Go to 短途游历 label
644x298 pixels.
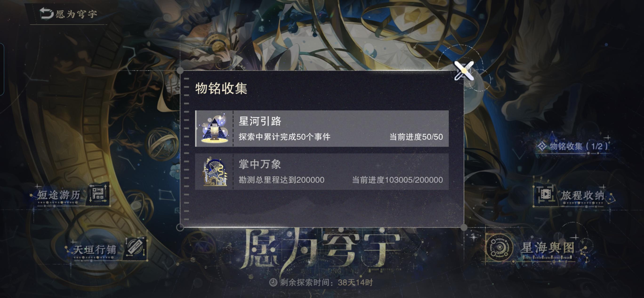[x=59, y=195]
